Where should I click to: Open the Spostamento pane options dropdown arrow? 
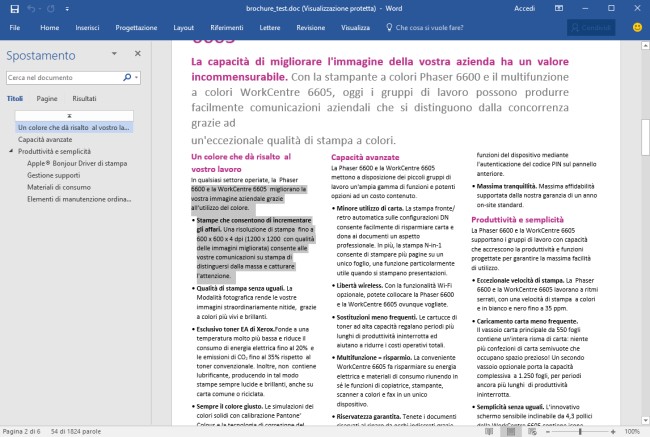[114, 53]
